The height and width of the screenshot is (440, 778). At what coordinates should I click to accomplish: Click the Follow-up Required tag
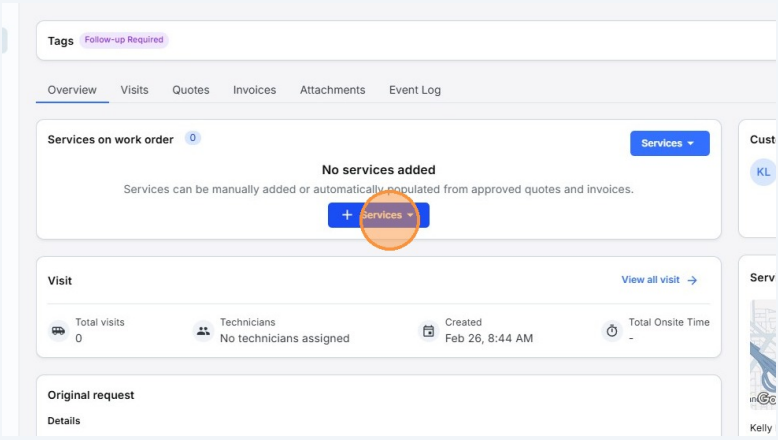(x=124, y=40)
